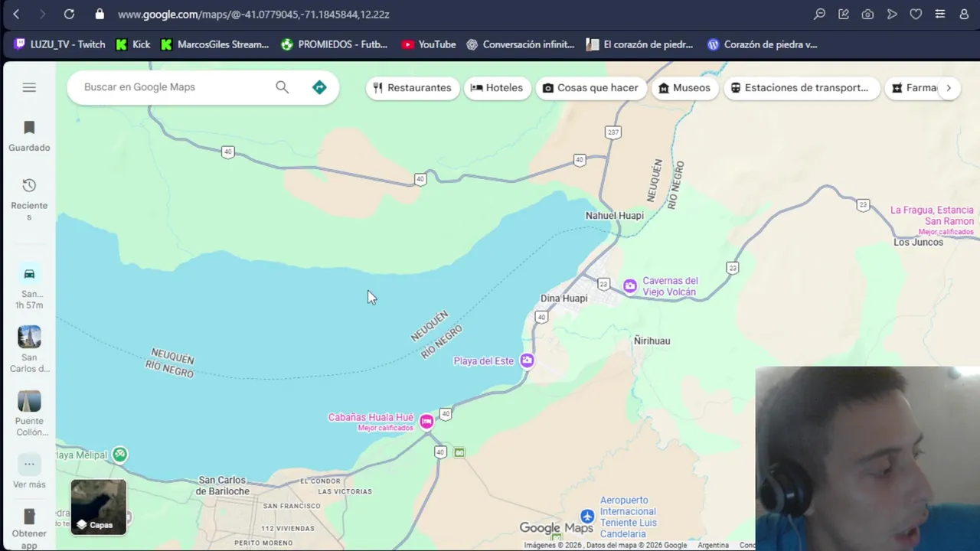Image resolution: width=980 pixels, height=551 pixels.
Task: Click the browser address bar URL
Action: point(253,14)
